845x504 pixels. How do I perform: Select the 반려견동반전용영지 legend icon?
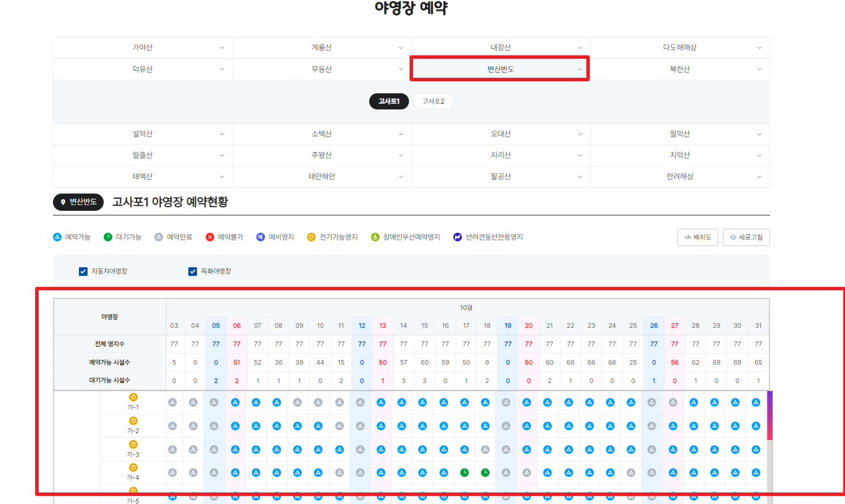(x=457, y=237)
